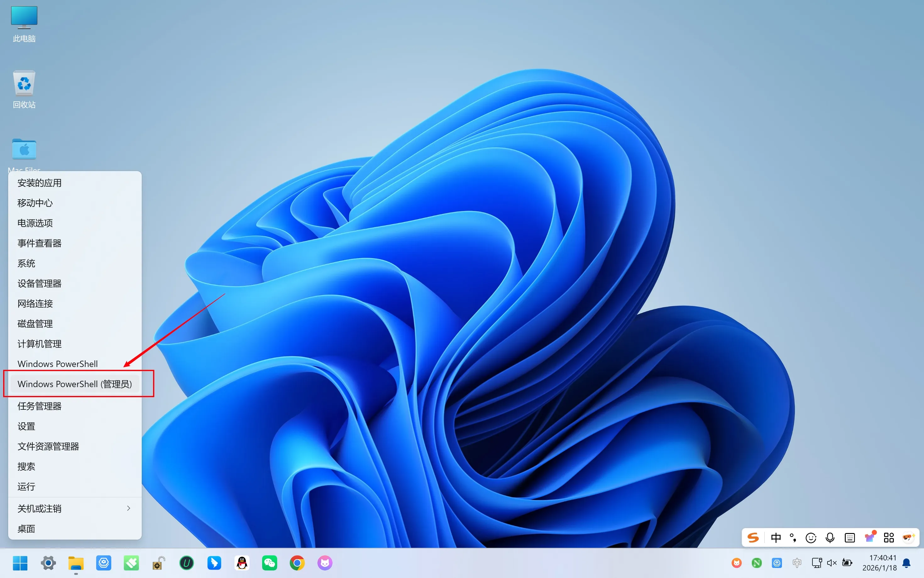Open Google Chrome from the taskbar
This screenshot has height=578, width=924.
(297, 563)
